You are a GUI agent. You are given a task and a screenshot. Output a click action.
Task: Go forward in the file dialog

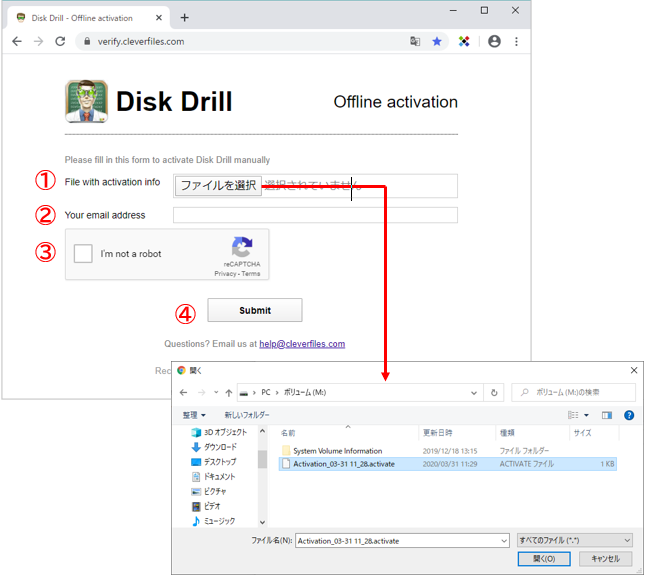click(x=202, y=393)
